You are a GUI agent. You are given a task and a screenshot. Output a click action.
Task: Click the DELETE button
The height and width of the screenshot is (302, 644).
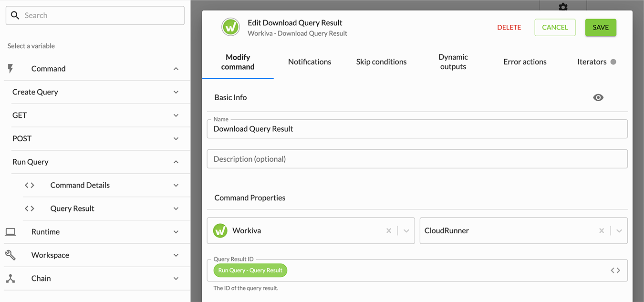coord(509,28)
